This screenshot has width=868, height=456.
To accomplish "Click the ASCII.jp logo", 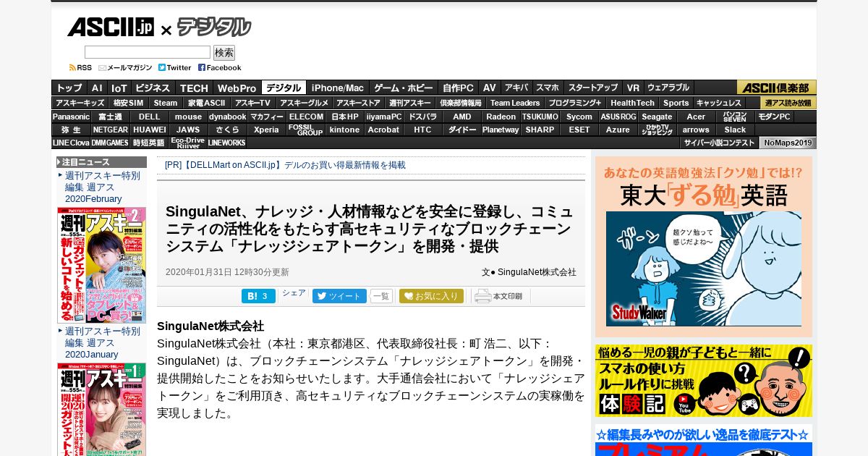I will 110,28.
